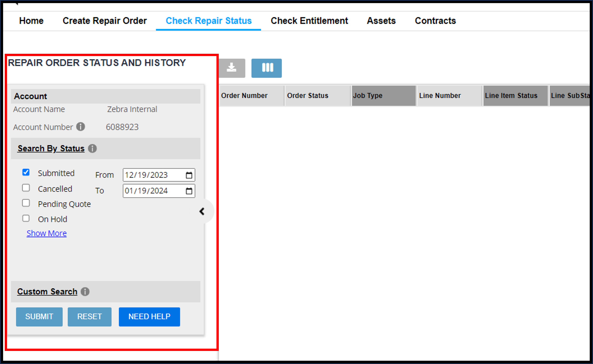Open the Check Entitlement tab
The width and height of the screenshot is (593, 364).
[309, 21]
